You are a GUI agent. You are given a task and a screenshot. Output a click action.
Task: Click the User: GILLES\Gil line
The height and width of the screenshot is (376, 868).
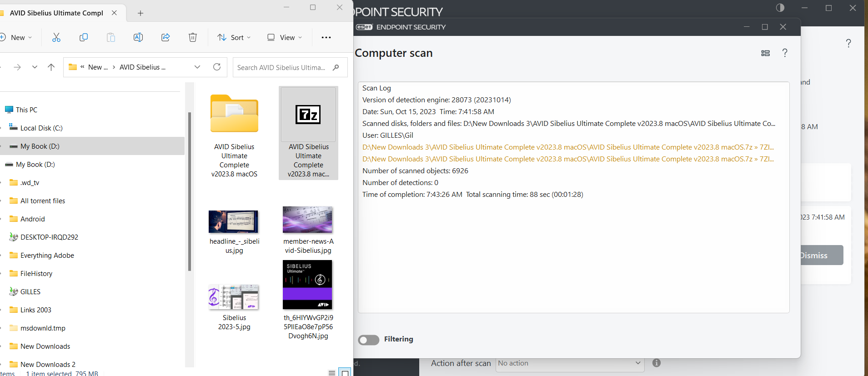(387, 135)
